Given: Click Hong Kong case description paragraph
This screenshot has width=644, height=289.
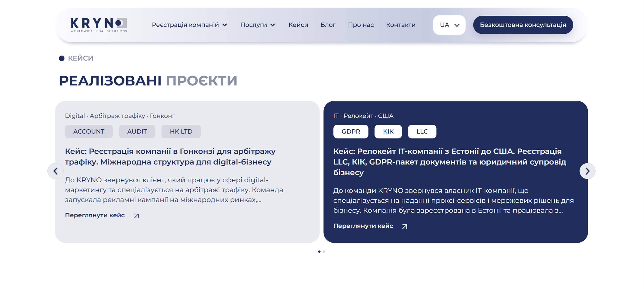Looking at the screenshot, I should (174, 190).
